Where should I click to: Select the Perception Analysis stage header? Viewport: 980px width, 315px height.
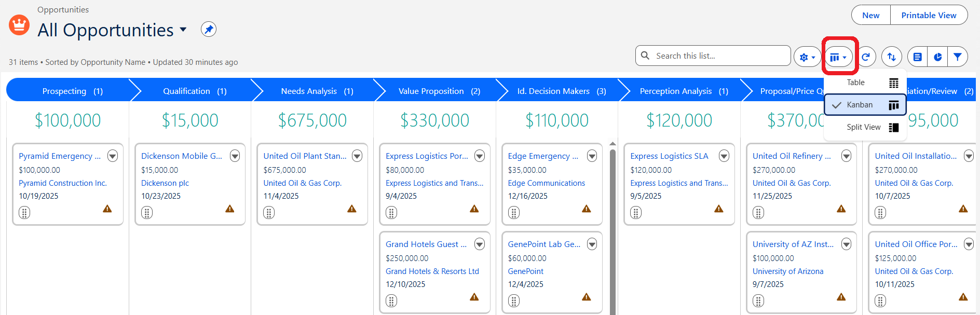coord(684,91)
